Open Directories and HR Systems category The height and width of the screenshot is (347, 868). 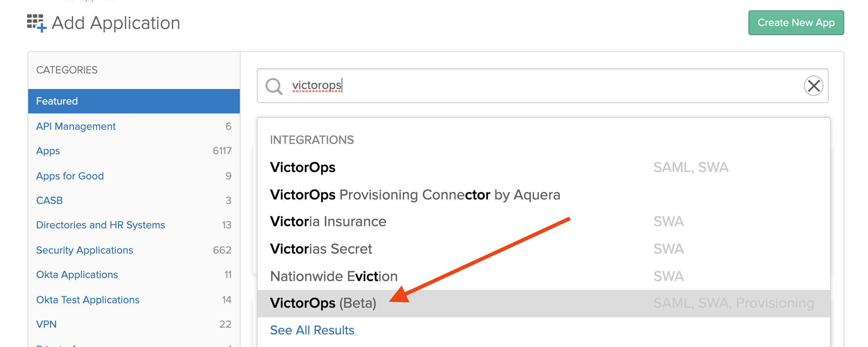(101, 225)
